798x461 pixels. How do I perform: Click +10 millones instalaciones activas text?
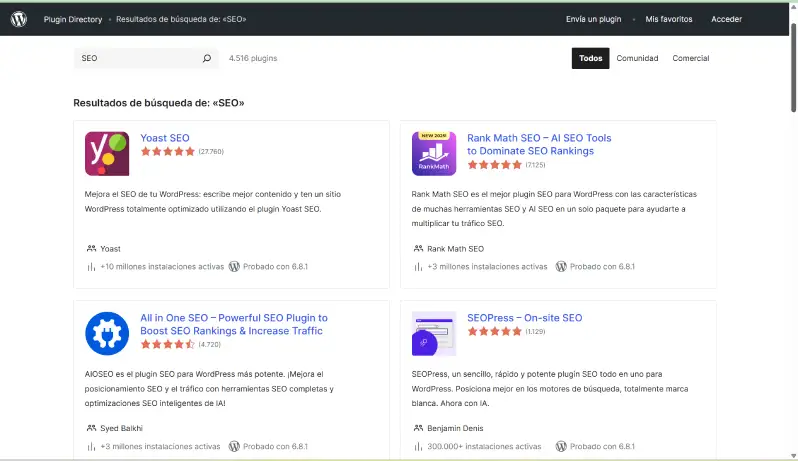coord(162,267)
